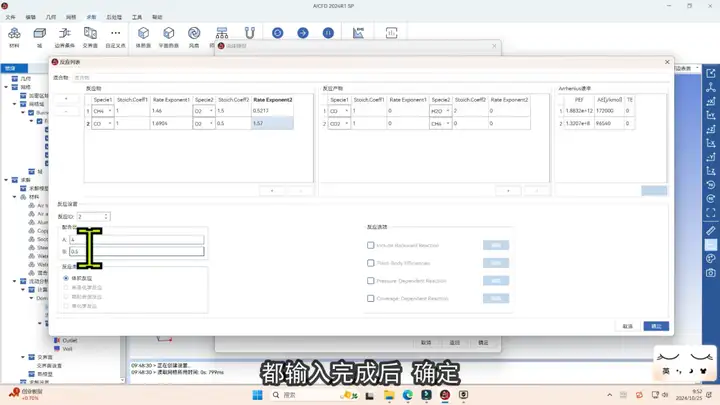
Task: Collapse the 求解 tree node
Action: [6, 180]
